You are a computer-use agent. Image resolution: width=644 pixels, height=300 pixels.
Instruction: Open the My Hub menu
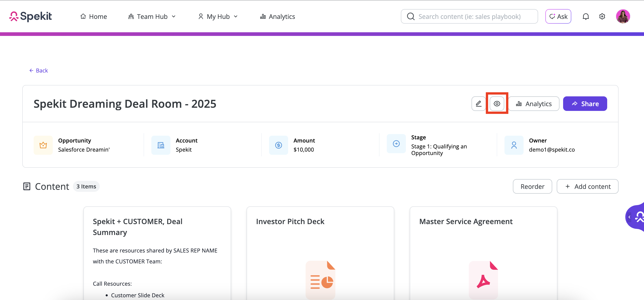(218, 17)
